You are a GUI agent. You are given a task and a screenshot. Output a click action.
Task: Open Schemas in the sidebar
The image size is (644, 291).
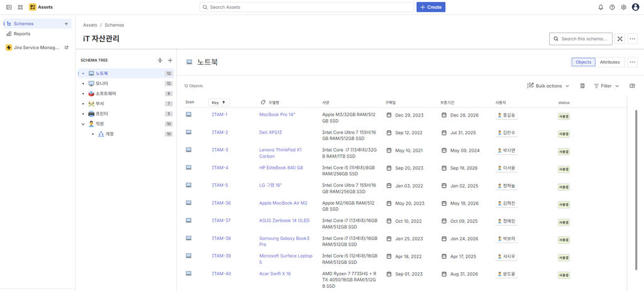pyautogui.click(x=37, y=23)
